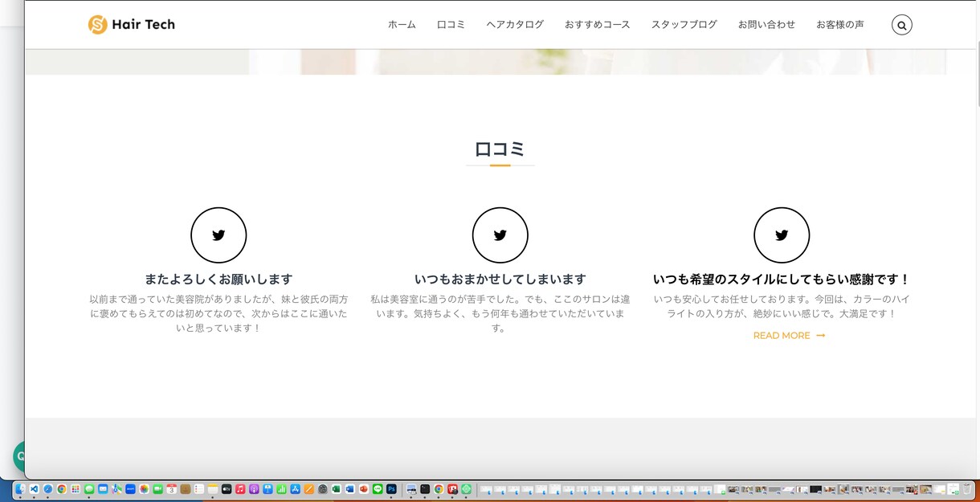Open App Store from the Dock
This screenshot has width=980, height=502.
click(295, 488)
